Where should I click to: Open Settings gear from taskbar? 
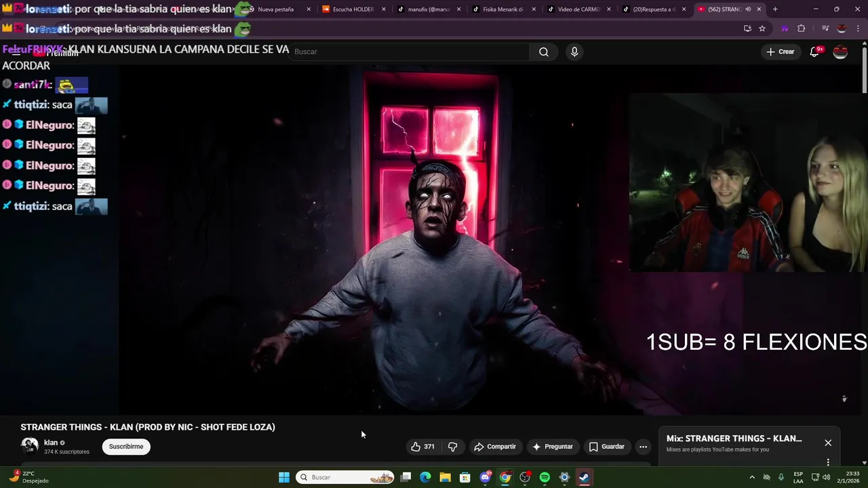point(564,477)
